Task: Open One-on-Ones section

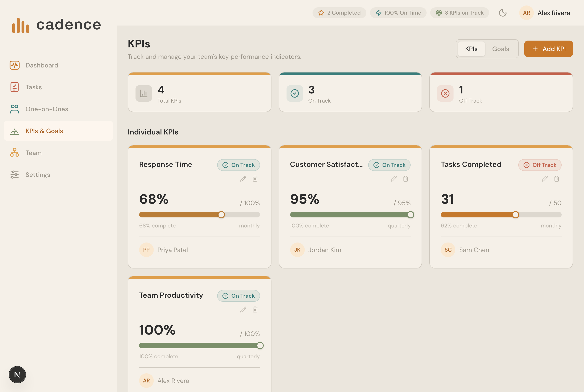Action: (x=47, y=109)
